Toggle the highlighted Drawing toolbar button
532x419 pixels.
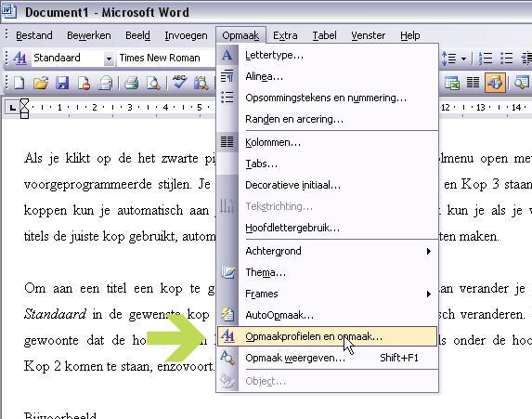tap(495, 83)
